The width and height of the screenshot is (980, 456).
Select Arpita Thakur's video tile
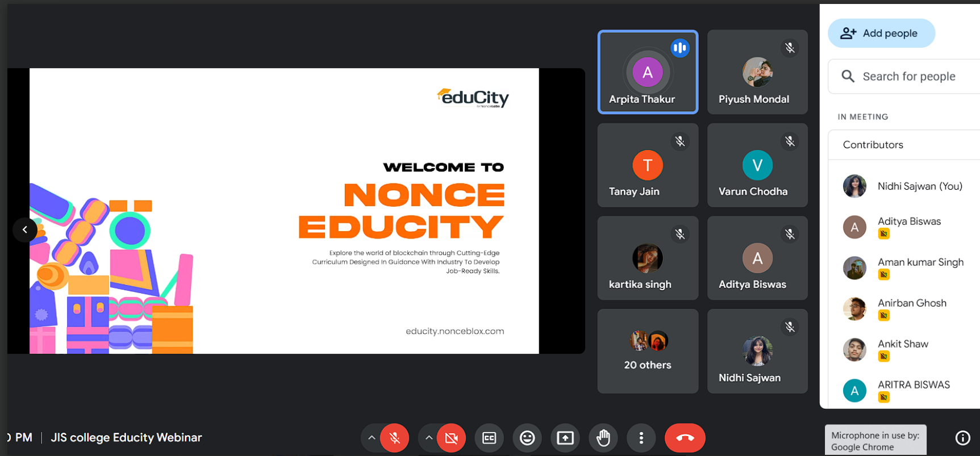[648, 72]
